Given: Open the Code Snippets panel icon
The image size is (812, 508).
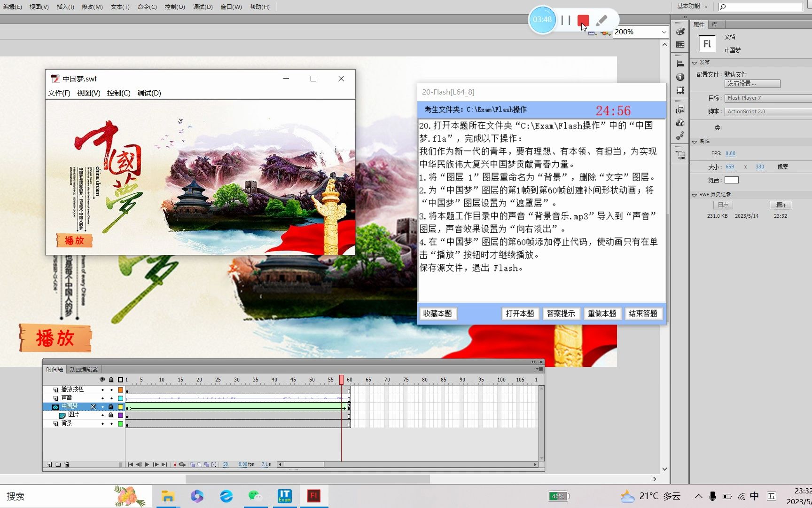Looking at the screenshot, I should point(680,109).
